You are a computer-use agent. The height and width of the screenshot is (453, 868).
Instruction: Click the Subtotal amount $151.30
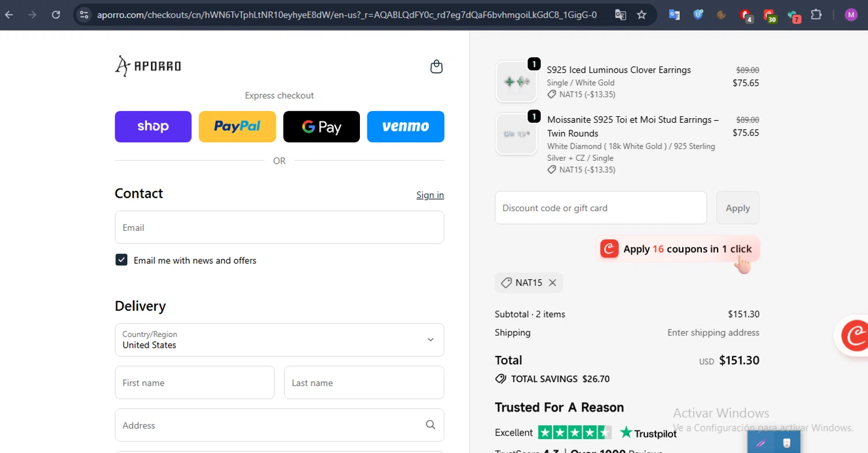(744, 314)
